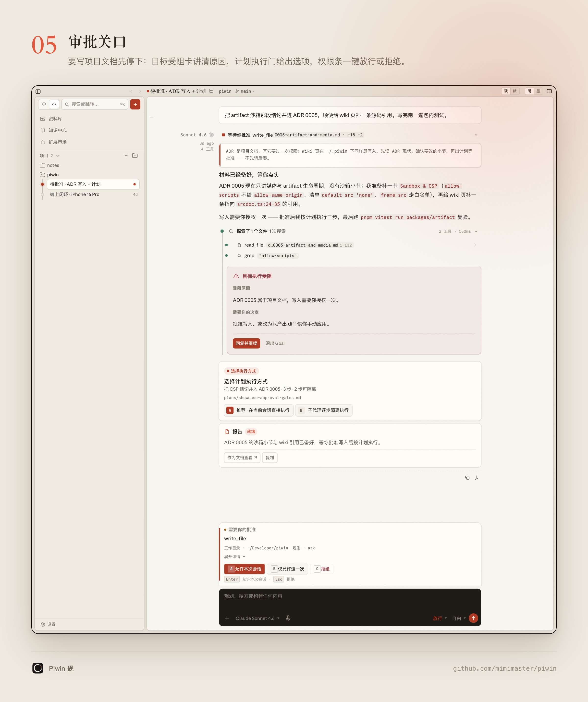Expand the main branch dropdown

(x=245, y=91)
